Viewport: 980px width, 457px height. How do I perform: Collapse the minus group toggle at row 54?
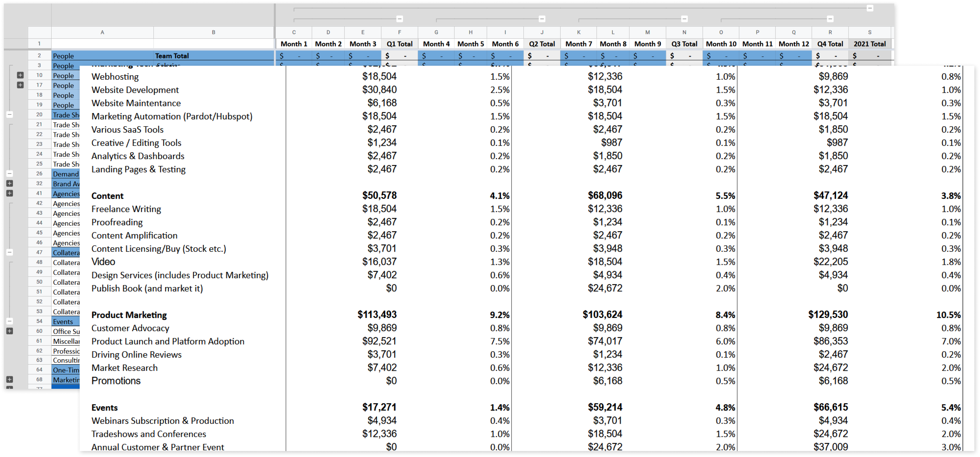(x=9, y=321)
